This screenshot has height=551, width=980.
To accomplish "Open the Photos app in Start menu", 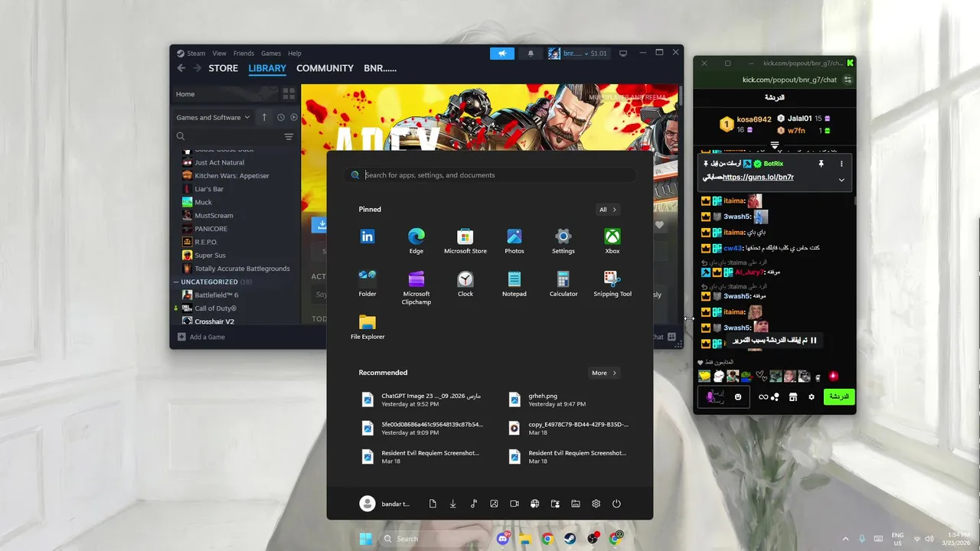I will coord(514,241).
